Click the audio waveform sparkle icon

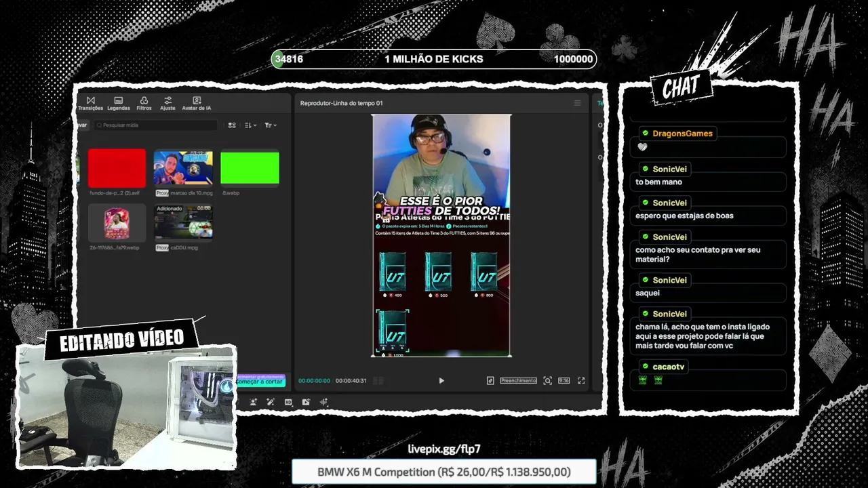pyautogui.click(x=323, y=402)
